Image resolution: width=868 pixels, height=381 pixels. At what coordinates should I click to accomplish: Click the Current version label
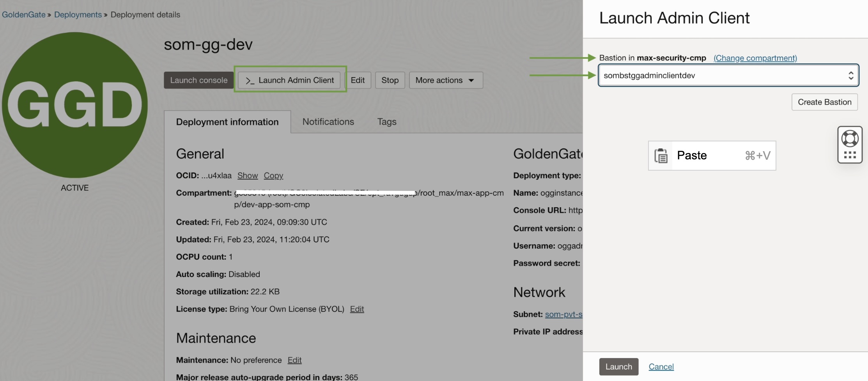544,229
